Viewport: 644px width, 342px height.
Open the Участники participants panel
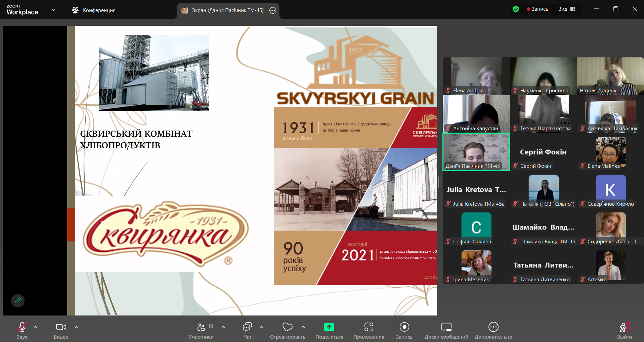pyautogui.click(x=201, y=330)
